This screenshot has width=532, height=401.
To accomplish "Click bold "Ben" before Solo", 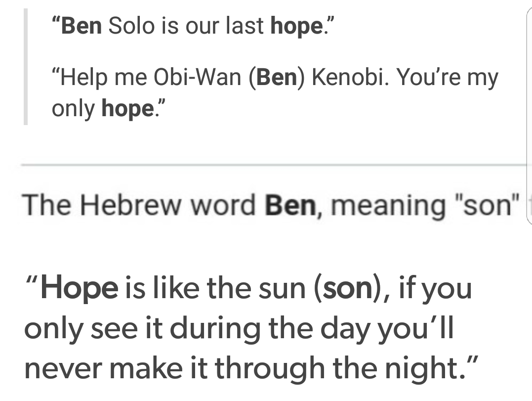I will (x=82, y=26).
